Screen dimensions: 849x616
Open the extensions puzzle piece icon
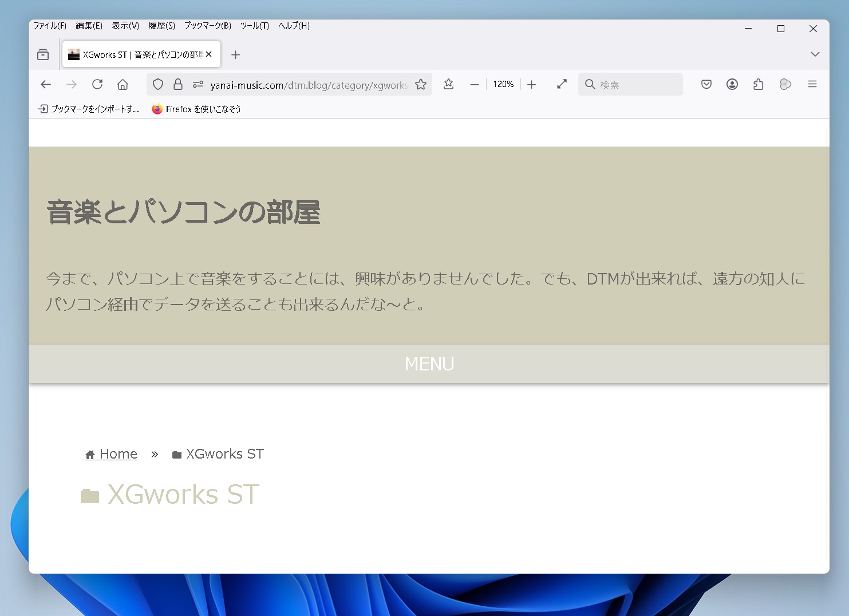coord(758,85)
